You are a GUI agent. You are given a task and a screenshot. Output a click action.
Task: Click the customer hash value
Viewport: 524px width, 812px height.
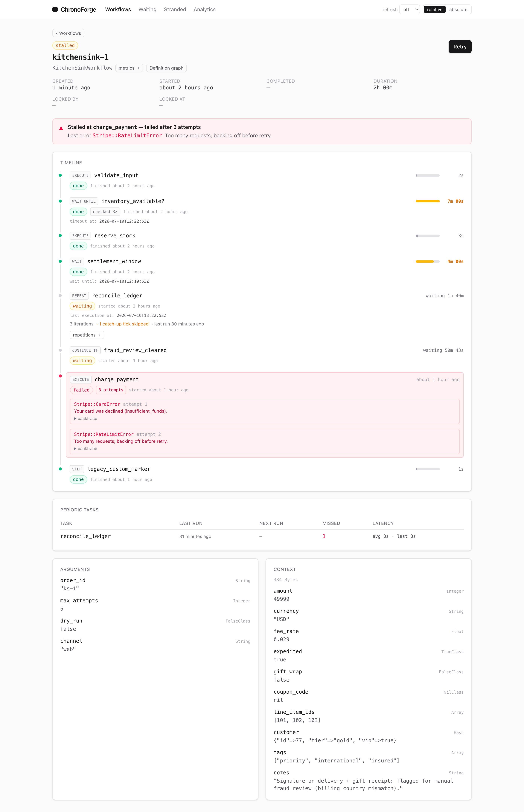tap(335, 741)
